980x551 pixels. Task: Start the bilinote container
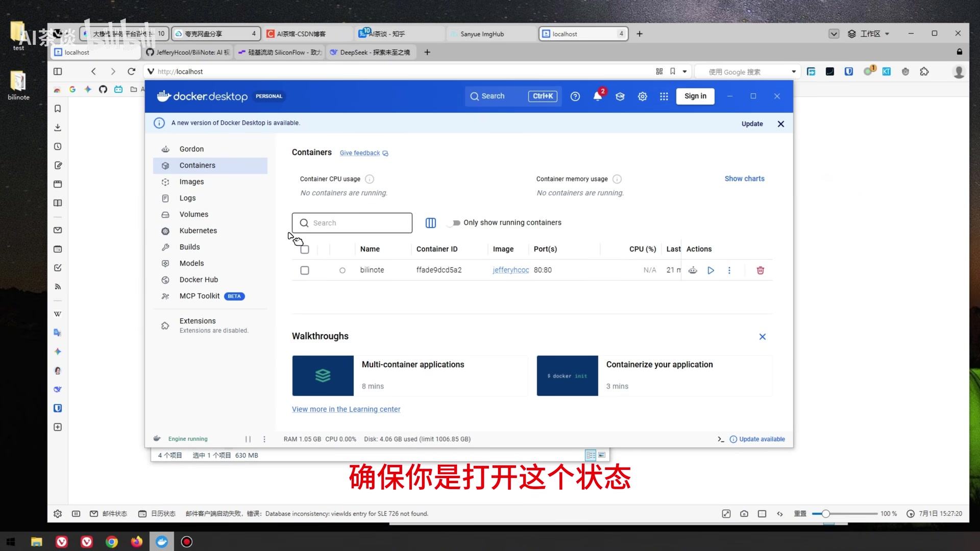point(711,270)
